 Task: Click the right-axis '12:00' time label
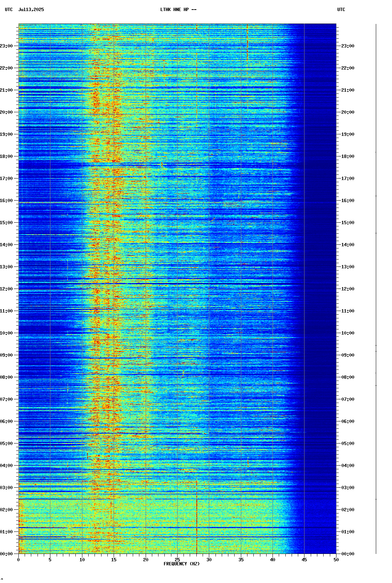(x=348, y=289)
